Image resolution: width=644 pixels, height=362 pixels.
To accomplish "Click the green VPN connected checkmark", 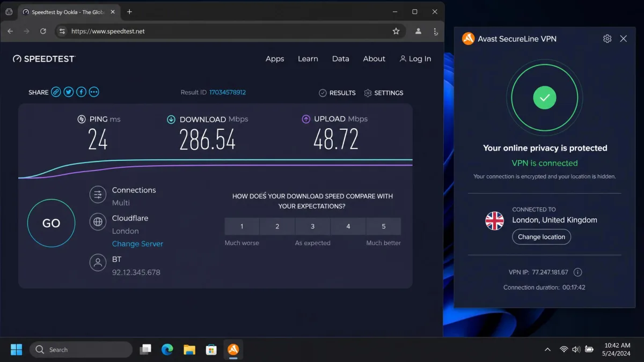I will click(x=545, y=98).
